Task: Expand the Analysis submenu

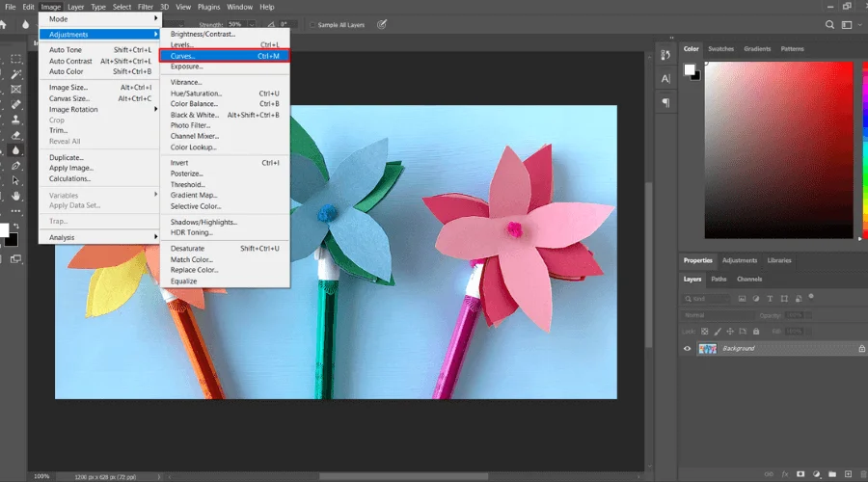Action: 99,237
